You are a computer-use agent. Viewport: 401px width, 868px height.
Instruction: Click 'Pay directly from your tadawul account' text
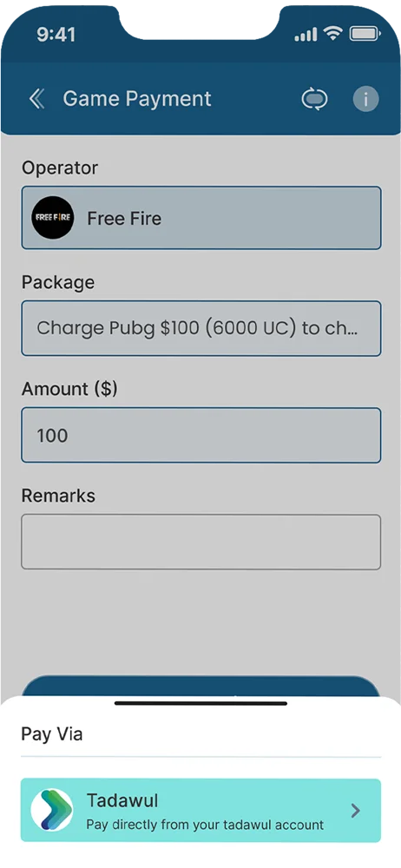[205, 825]
